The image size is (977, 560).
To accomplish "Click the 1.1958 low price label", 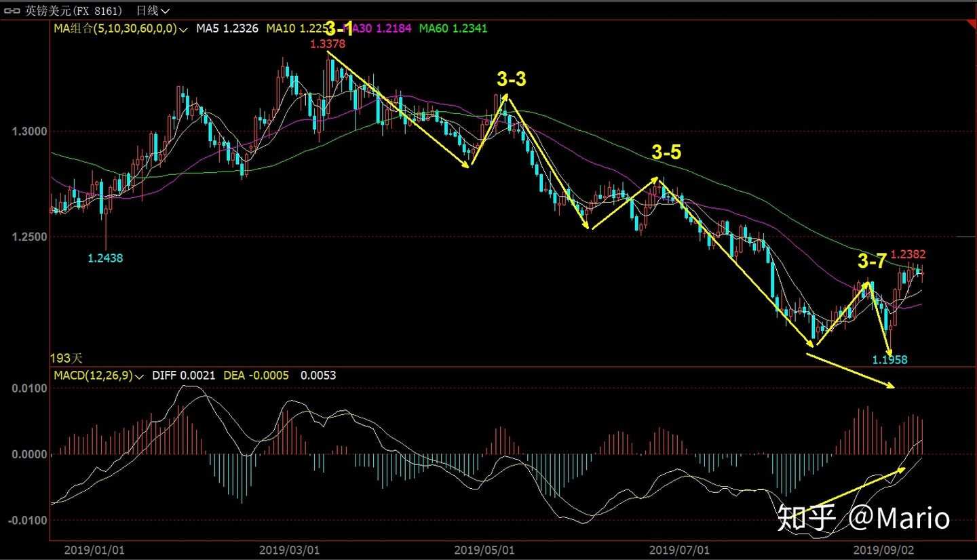I will [x=889, y=360].
